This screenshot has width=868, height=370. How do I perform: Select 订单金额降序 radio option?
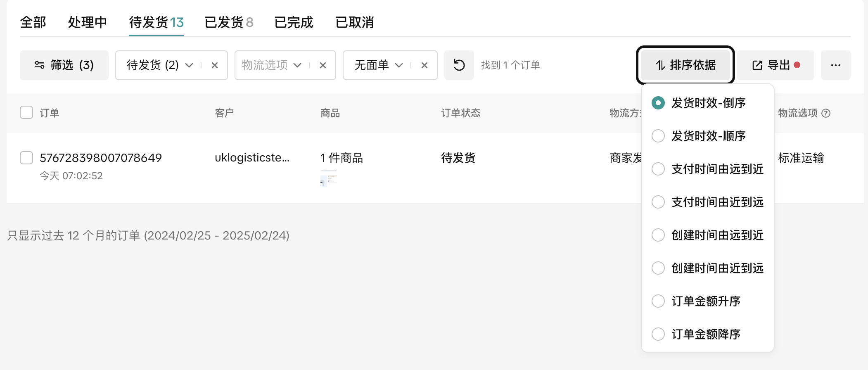[658, 334]
